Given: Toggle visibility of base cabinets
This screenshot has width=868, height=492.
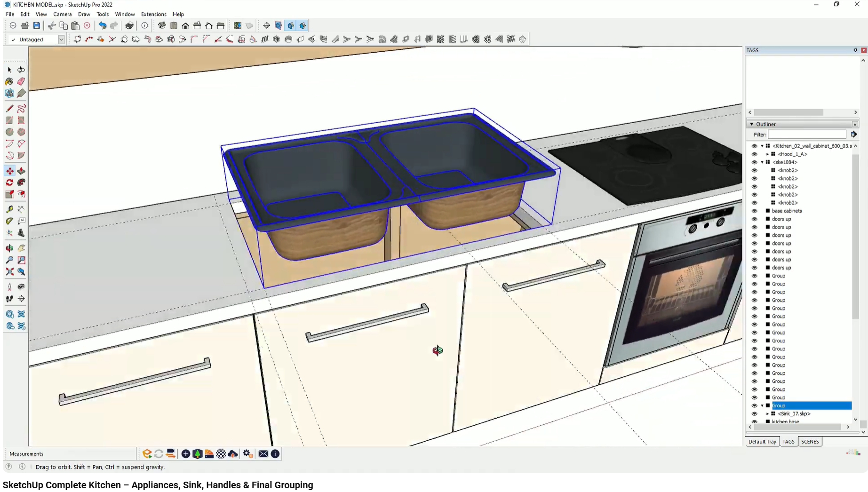Looking at the screenshot, I should pos(755,211).
